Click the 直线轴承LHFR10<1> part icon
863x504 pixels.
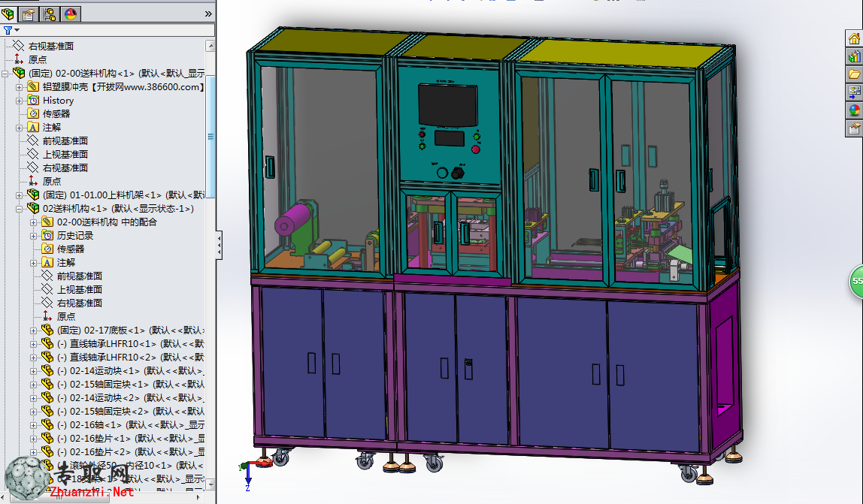coord(47,343)
